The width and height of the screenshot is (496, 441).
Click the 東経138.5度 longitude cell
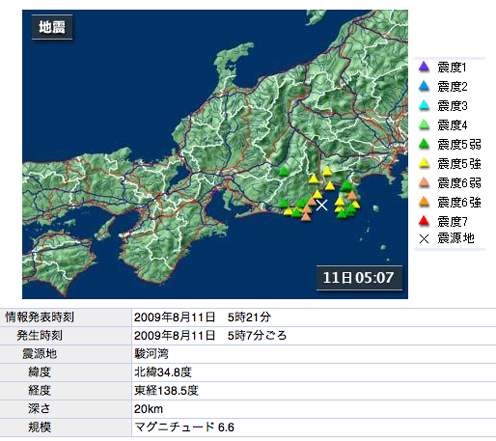click(x=314, y=391)
